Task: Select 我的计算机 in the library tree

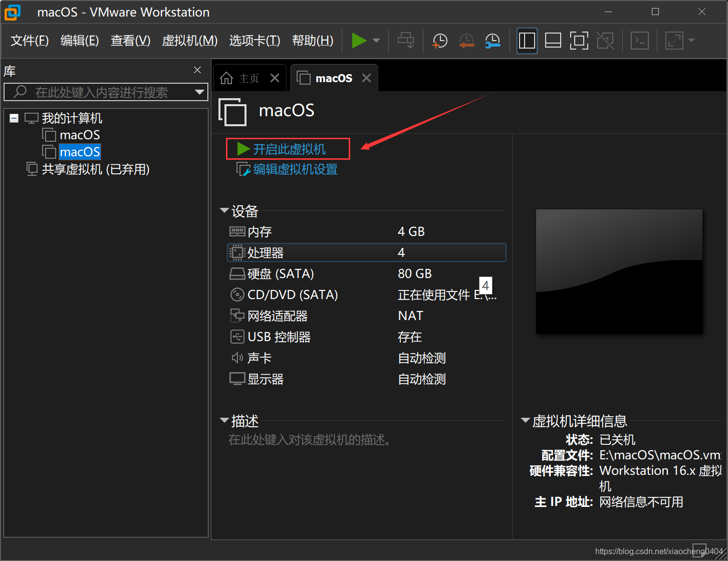Action: click(x=72, y=118)
